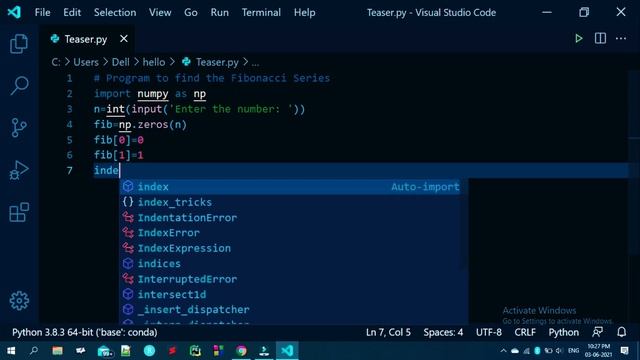Open the Source Control view

(19, 128)
